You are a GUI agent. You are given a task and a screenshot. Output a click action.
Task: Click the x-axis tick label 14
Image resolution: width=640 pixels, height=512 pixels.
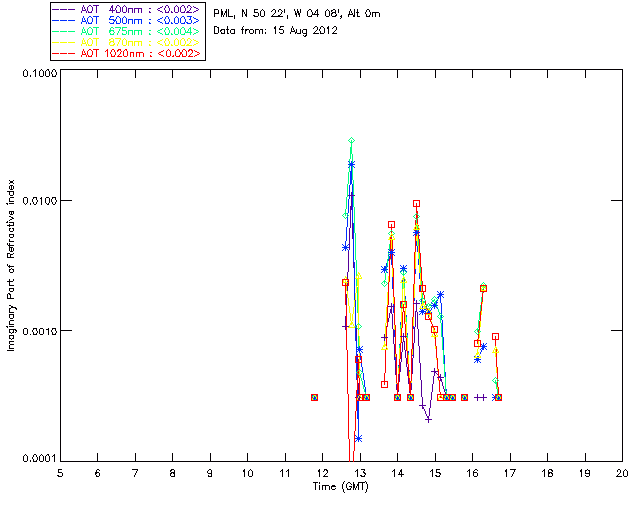398,473
